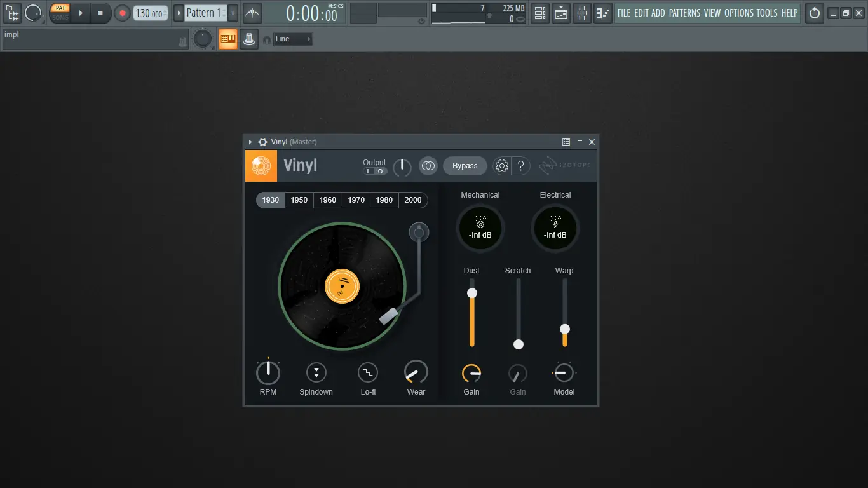Select the 2000 era
868x488 pixels.
pyautogui.click(x=413, y=200)
